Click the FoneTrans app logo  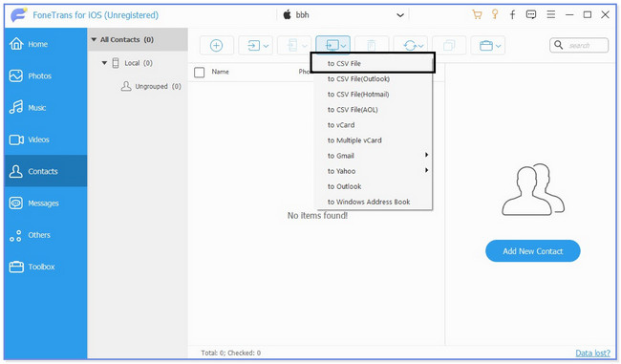tap(18, 15)
